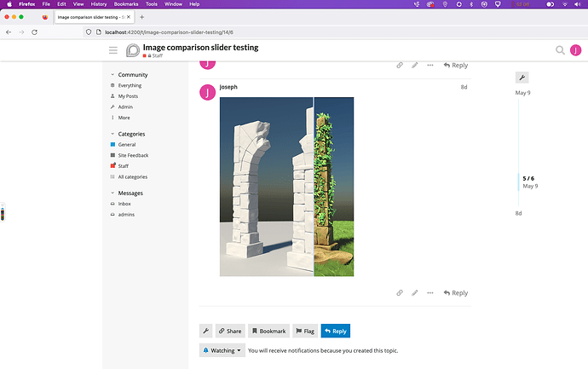Click the Bluetooth menu bar icon
Viewport: 588px width, 369px height.
pos(471,4)
